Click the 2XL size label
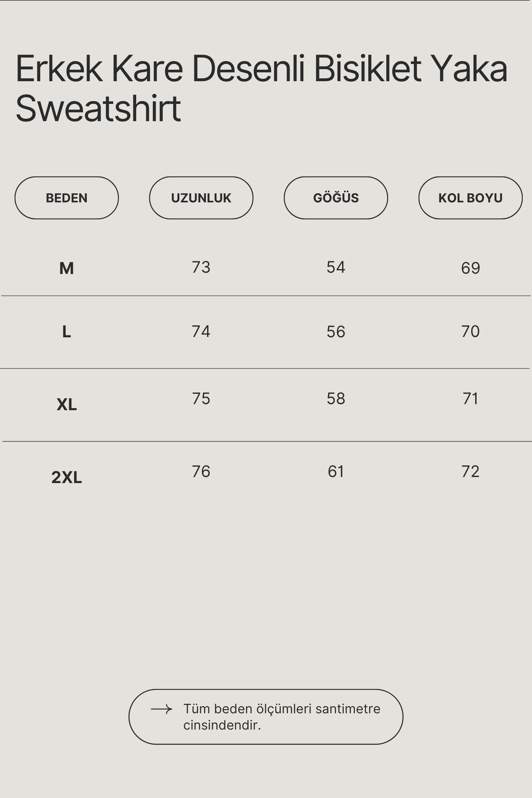This screenshot has height=798, width=532. point(66,477)
